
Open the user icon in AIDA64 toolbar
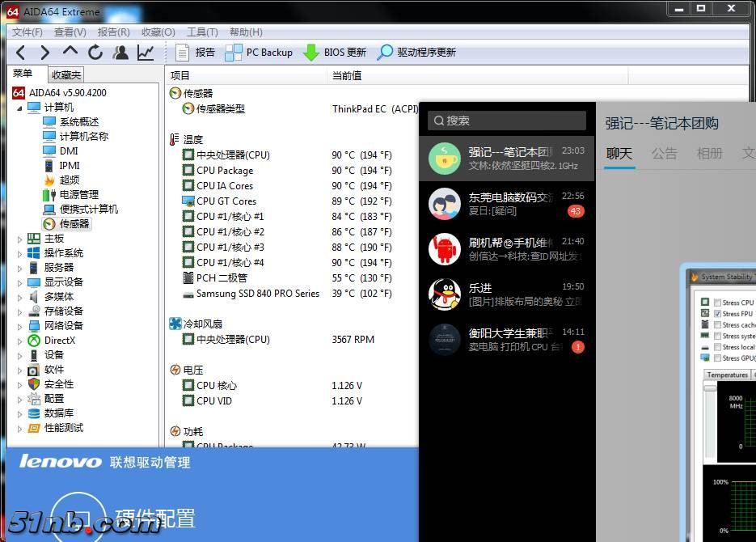point(120,52)
